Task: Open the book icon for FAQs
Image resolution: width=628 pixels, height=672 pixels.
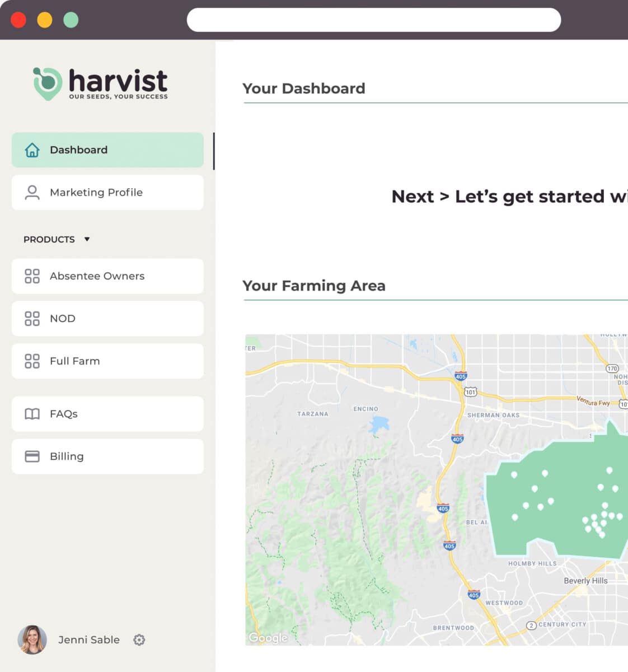Action: [x=32, y=414]
